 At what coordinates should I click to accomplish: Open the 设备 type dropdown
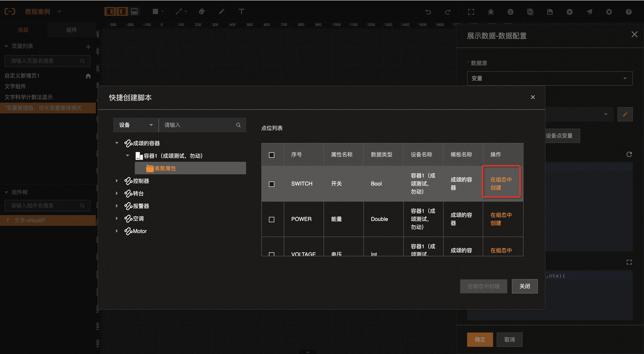[x=135, y=125]
